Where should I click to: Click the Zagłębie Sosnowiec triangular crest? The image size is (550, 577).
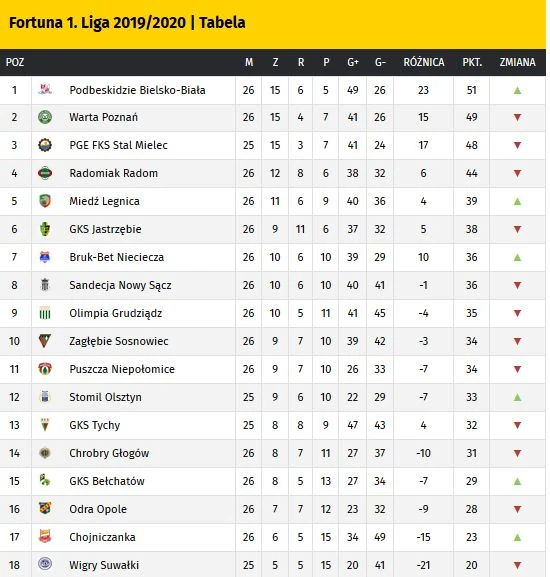(x=45, y=341)
